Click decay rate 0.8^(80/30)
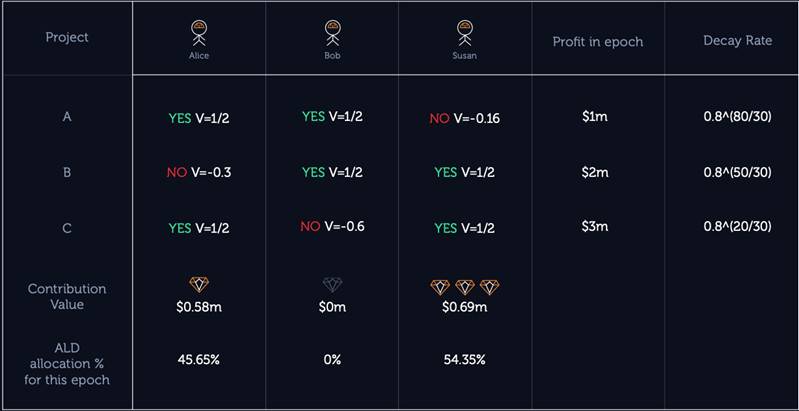Screen dimensions: 799x411 pyautogui.click(x=737, y=117)
